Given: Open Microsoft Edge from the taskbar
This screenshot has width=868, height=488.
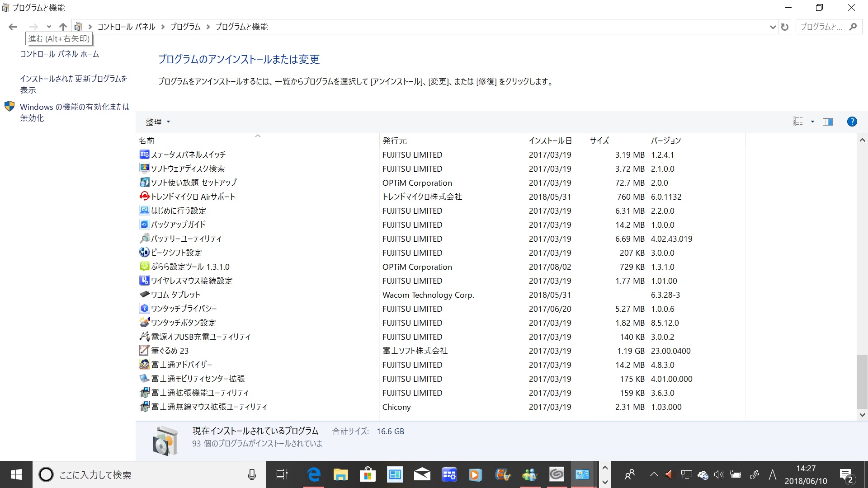Looking at the screenshot, I should pos(313,474).
